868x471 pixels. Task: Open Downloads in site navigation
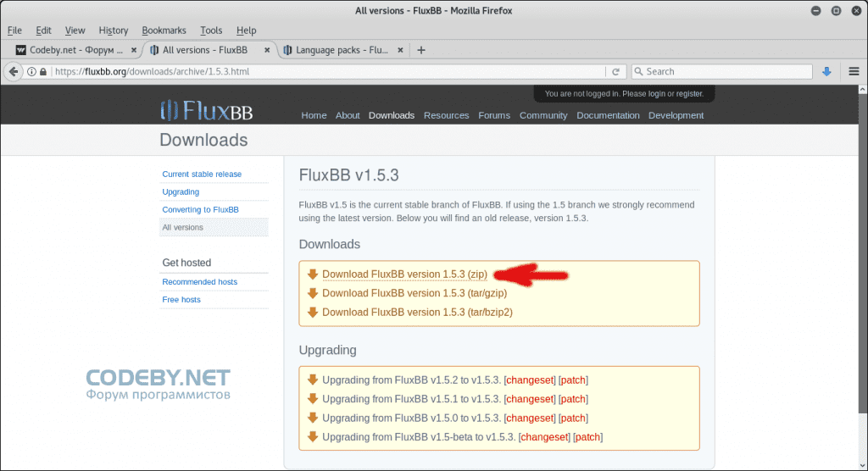click(x=392, y=115)
